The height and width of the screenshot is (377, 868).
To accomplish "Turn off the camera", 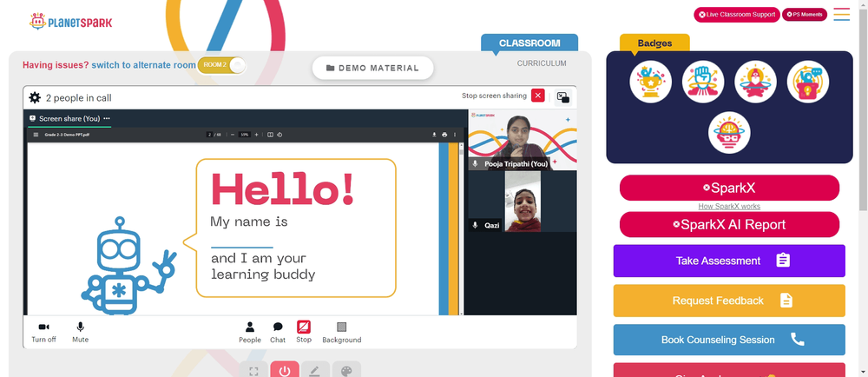I will pos(43,332).
